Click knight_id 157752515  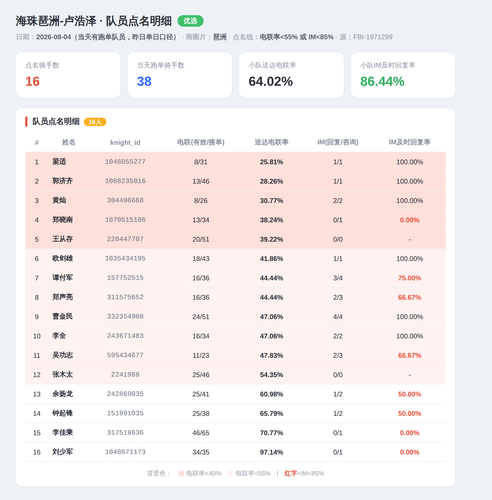125,278
